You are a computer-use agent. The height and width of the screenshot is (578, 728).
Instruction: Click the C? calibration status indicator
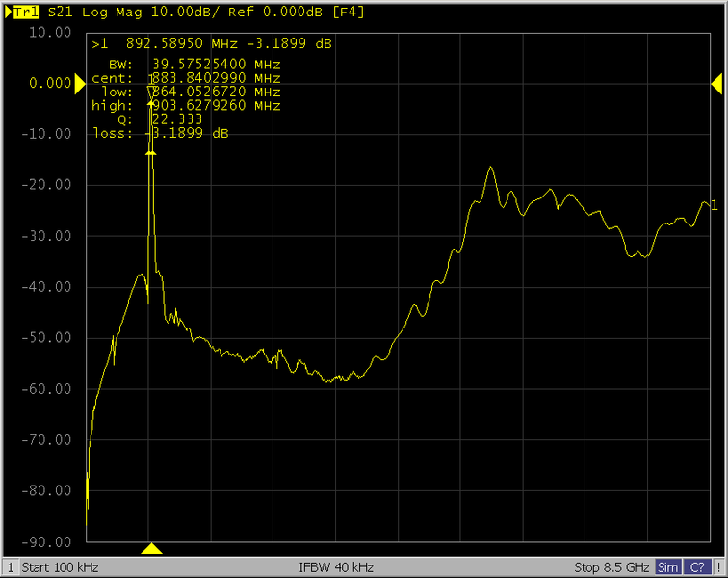pos(696,567)
